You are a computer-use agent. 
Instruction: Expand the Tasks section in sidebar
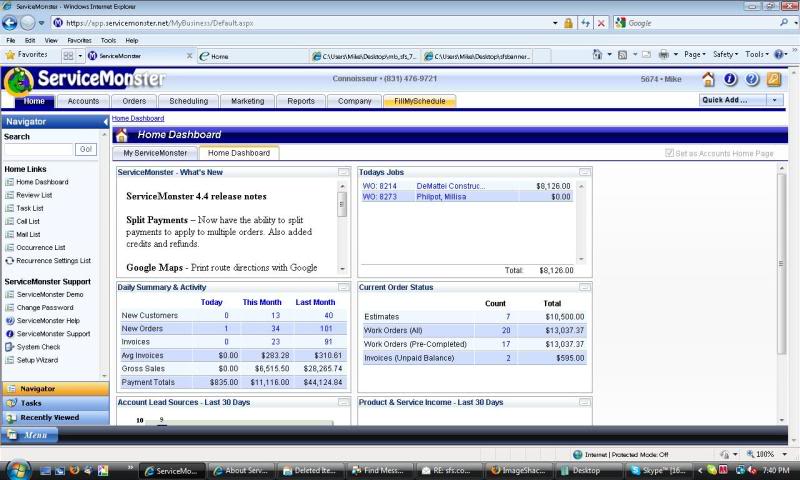(32, 403)
